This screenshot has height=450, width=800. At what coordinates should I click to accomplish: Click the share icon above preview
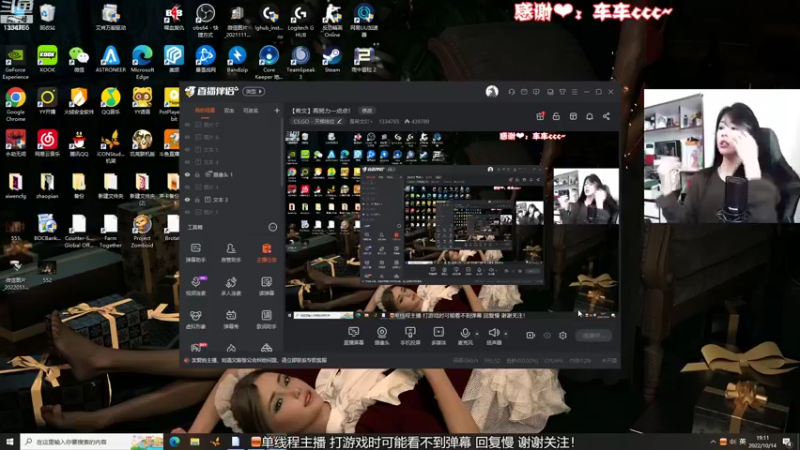(606, 116)
